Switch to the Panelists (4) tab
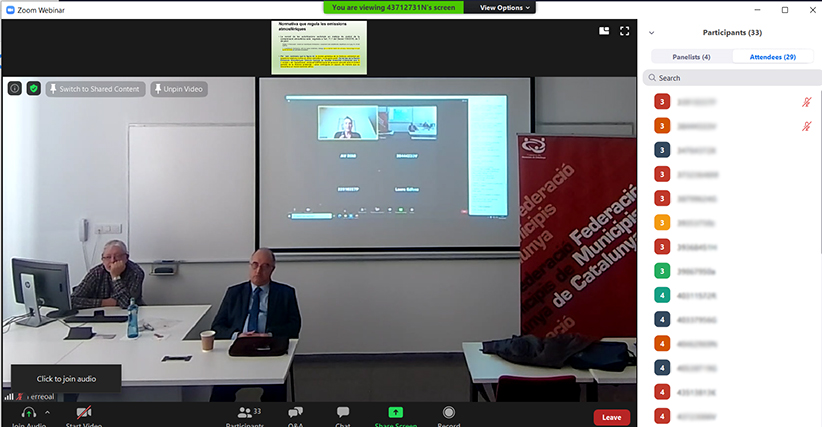 pyautogui.click(x=692, y=57)
